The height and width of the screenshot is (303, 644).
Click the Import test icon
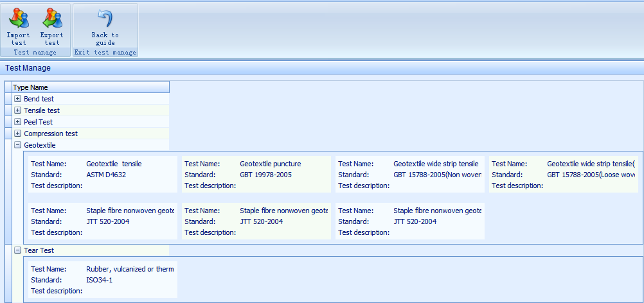[x=19, y=19]
